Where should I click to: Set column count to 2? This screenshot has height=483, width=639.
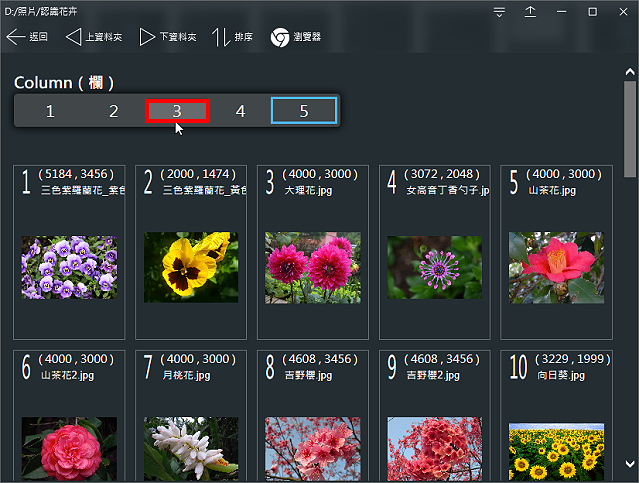114,111
